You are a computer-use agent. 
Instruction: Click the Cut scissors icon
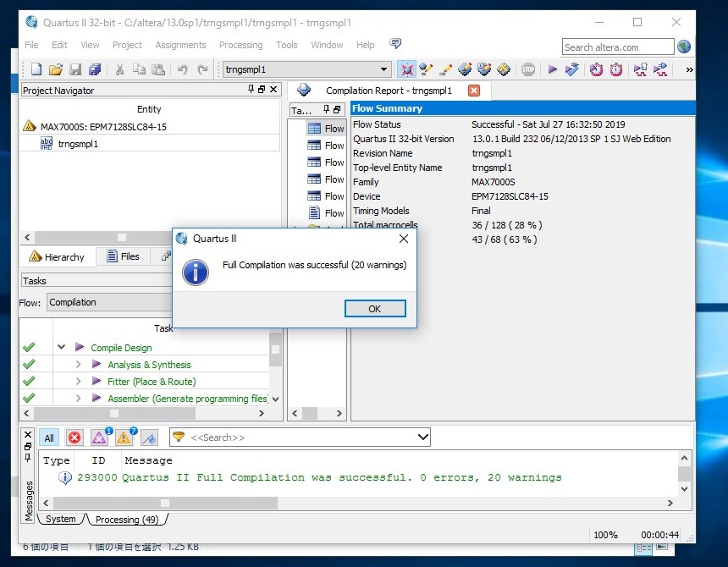pyautogui.click(x=120, y=69)
